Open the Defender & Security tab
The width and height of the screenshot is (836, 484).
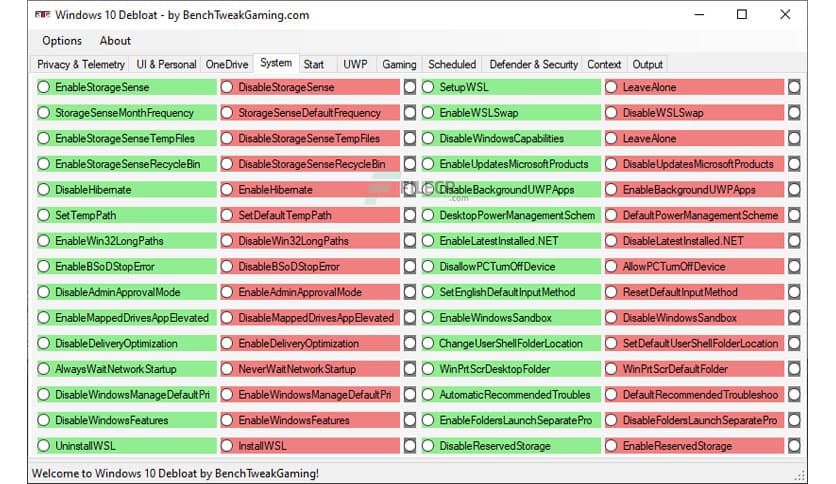click(x=533, y=64)
